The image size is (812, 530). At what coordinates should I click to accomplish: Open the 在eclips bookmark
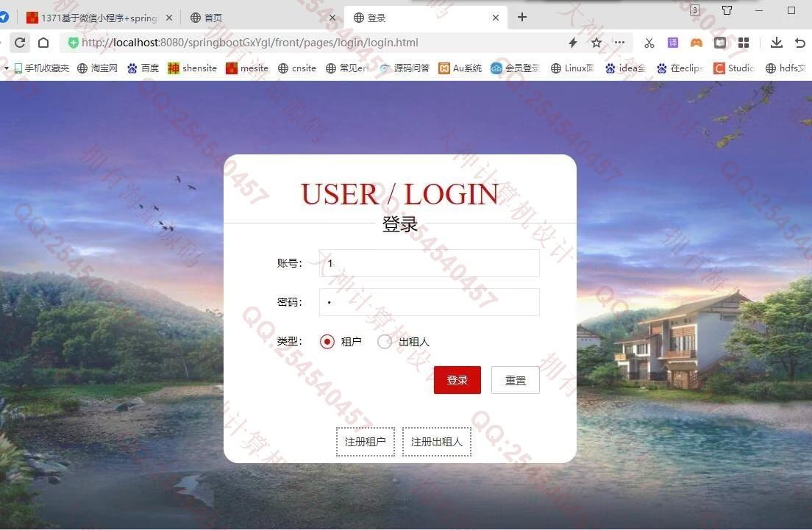click(680, 68)
